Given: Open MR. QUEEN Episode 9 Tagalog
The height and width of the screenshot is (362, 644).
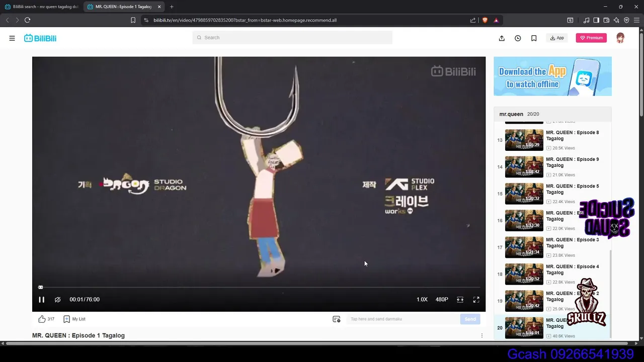Looking at the screenshot, I should click(573, 162).
